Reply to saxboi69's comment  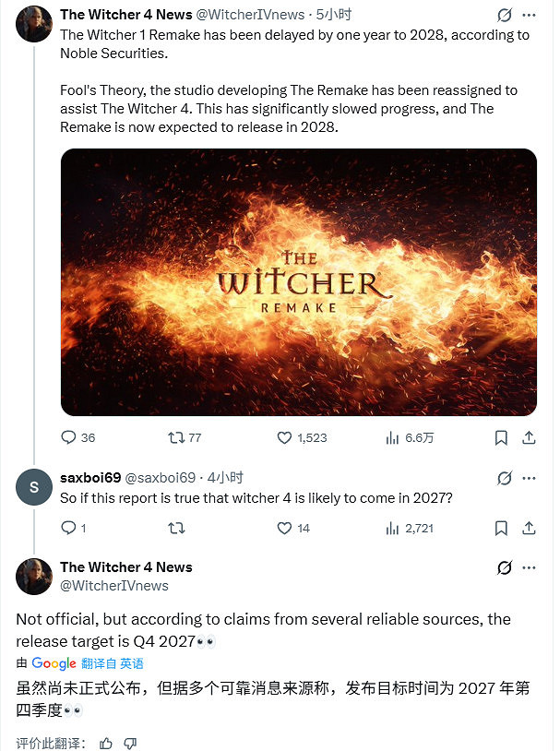[x=68, y=528]
